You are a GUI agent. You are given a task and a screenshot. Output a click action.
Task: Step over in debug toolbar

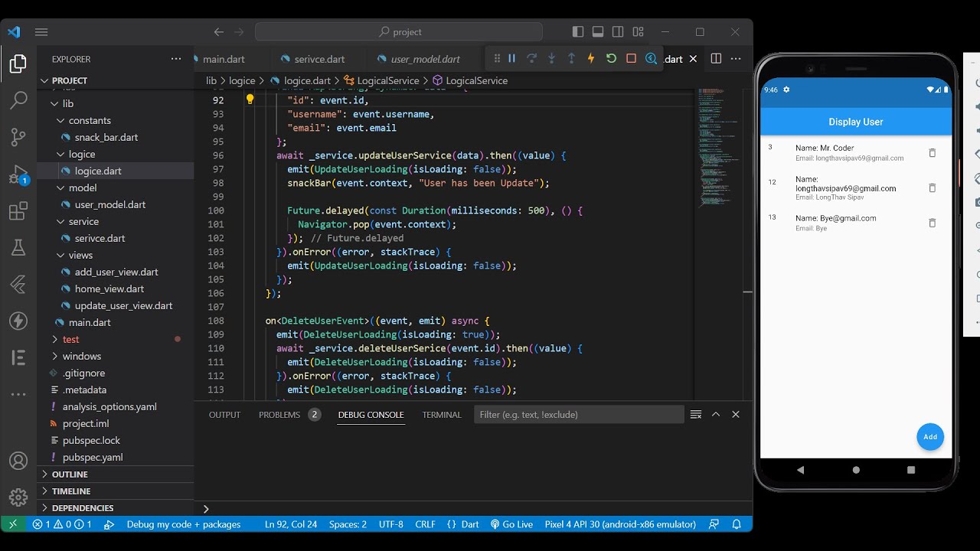click(531, 58)
